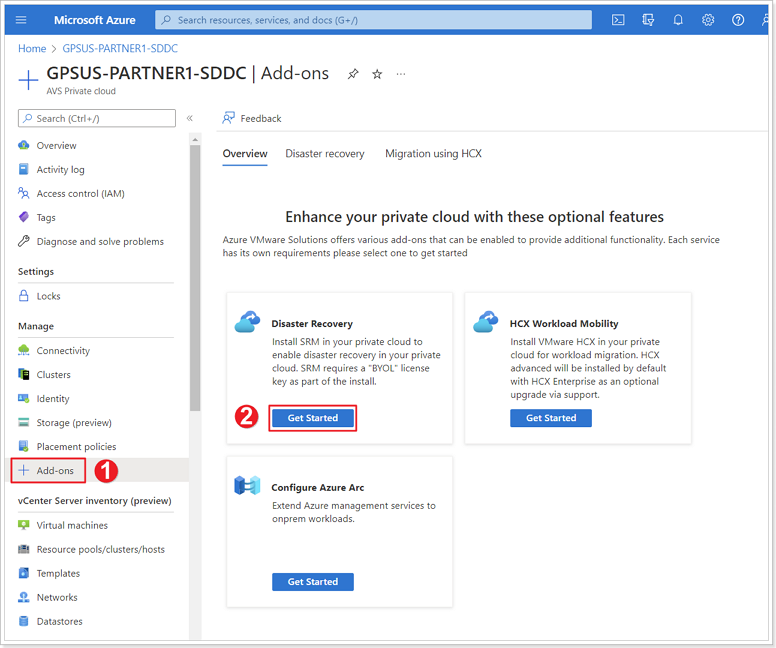Switch to the Overview tab
The height and width of the screenshot is (648, 776).
(245, 153)
